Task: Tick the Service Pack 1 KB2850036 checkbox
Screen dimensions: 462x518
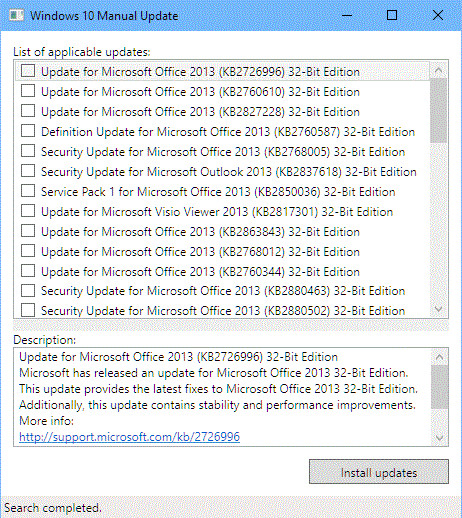Action: 28,191
